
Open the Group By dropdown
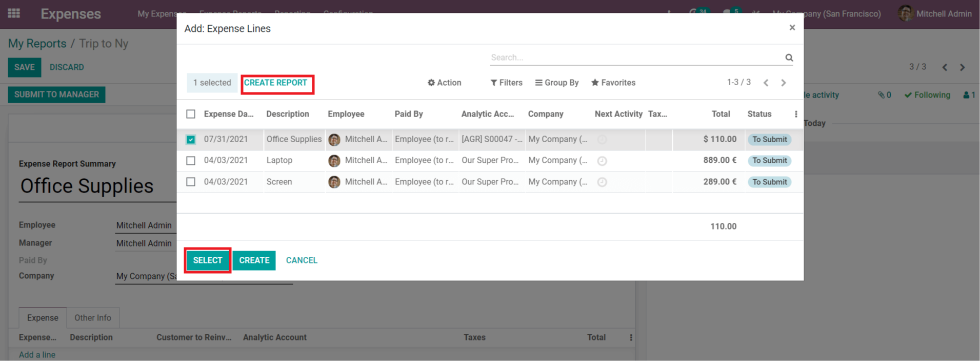tap(557, 83)
